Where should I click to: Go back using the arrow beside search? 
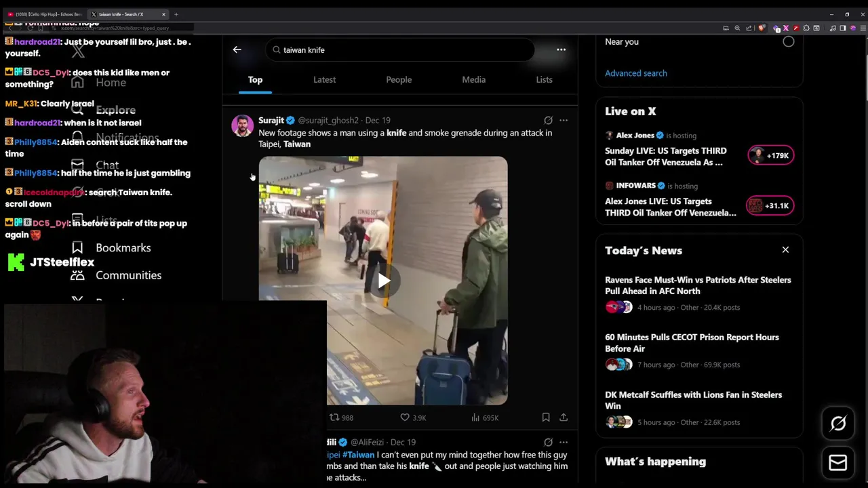(x=237, y=49)
